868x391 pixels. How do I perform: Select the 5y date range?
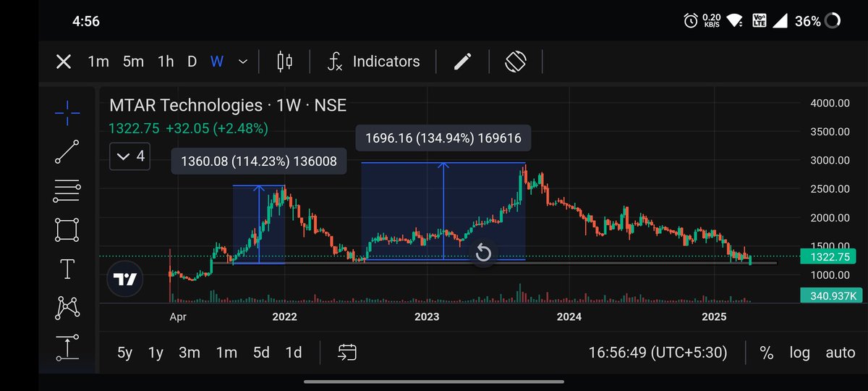click(125, 353)
